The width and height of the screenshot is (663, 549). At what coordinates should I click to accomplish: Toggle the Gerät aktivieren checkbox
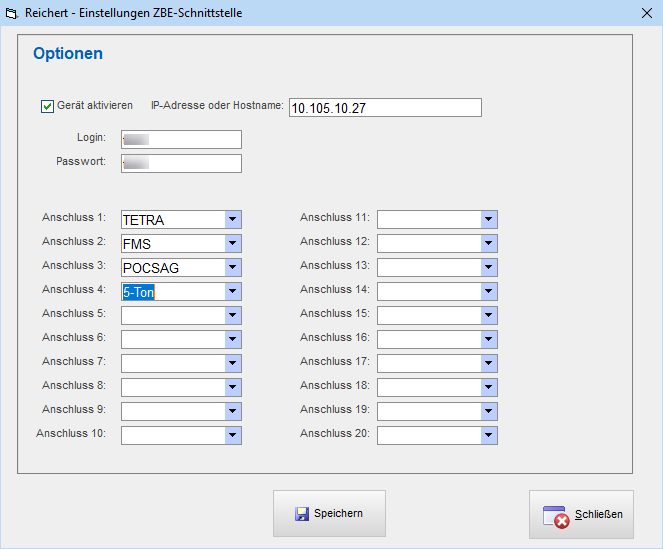click(x=47, y=106)
